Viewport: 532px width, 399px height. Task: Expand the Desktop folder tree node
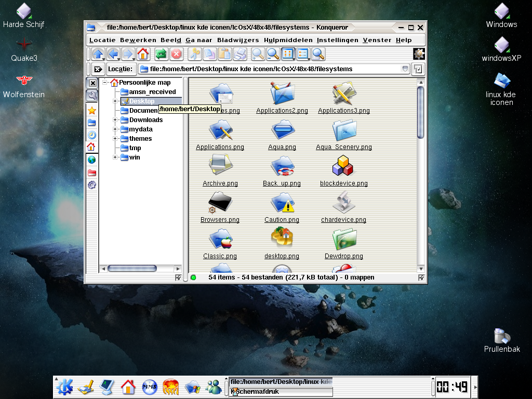coord(115,101)
